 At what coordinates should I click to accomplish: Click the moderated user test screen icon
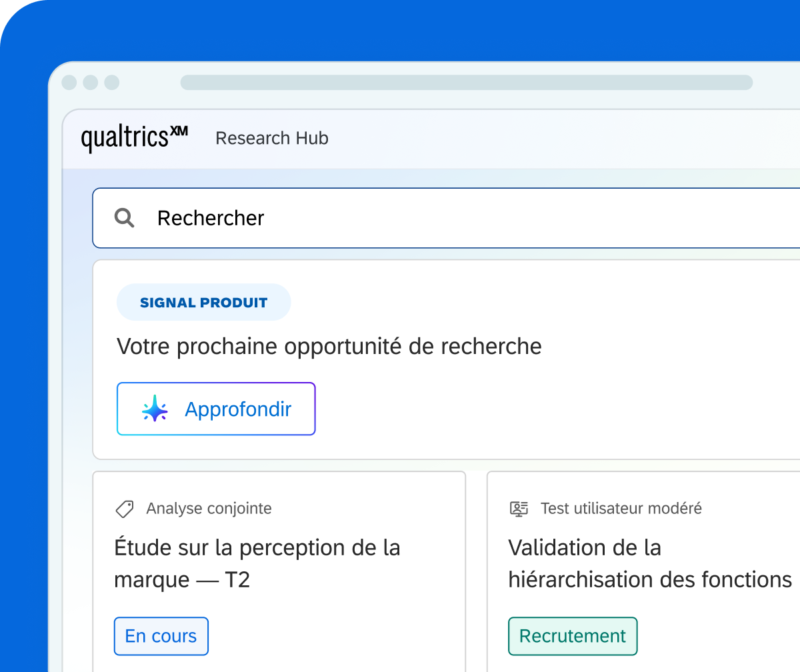[x=519, y=509]
